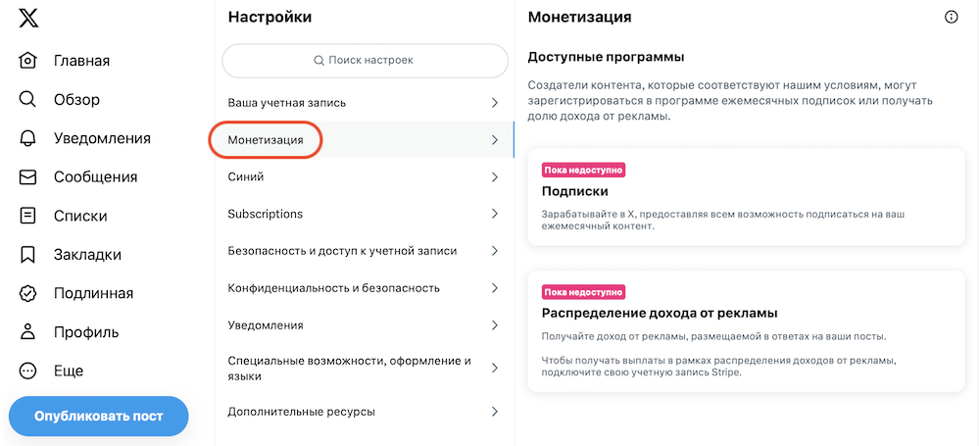Open the Главная home icon
Screen dimensions: 980x446
(x=27, y=61)
